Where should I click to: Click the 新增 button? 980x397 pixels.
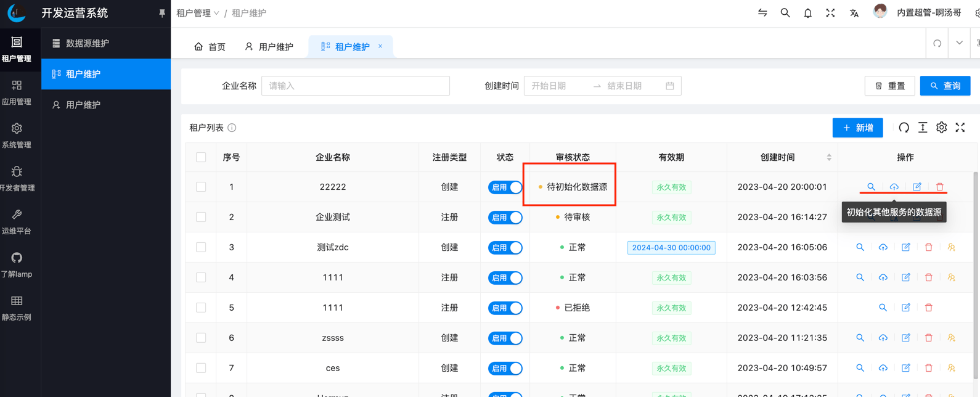(x=857, y=128)
